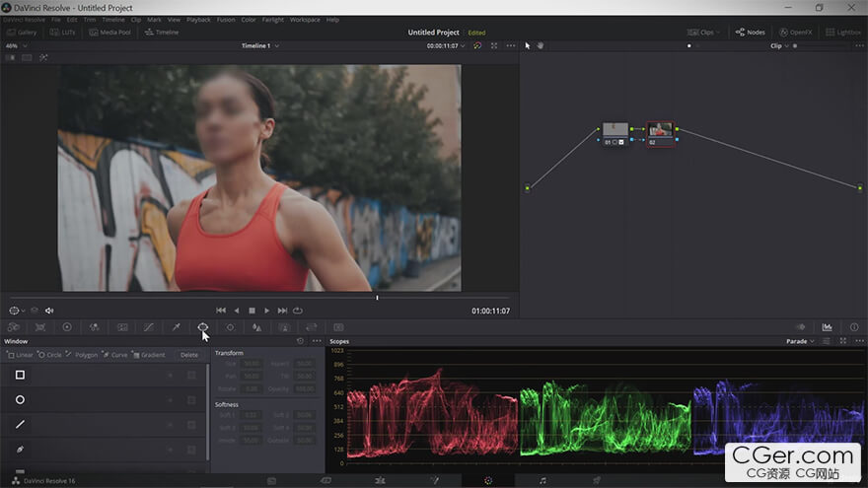
Task: Mute the viewer audio speaker
Action: click(49, 311)
